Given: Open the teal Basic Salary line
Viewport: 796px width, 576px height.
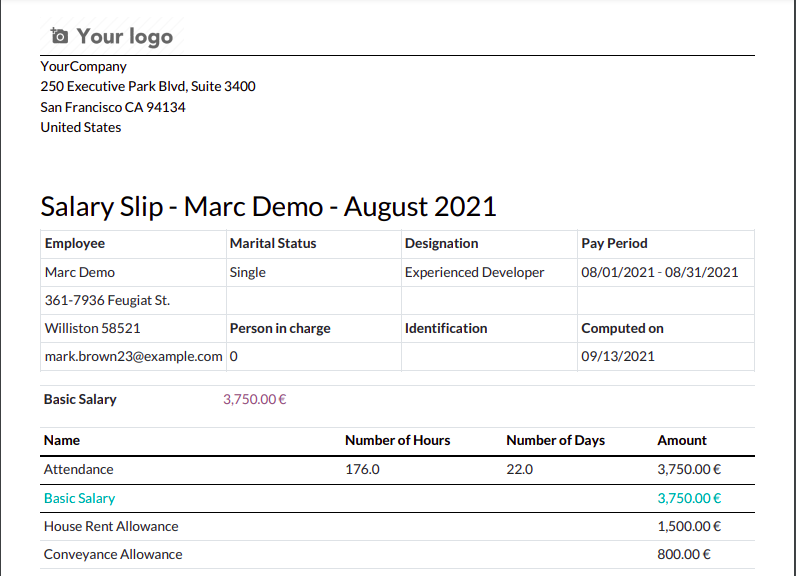Looking at the screenshot, I should click(x=80, y=498).
